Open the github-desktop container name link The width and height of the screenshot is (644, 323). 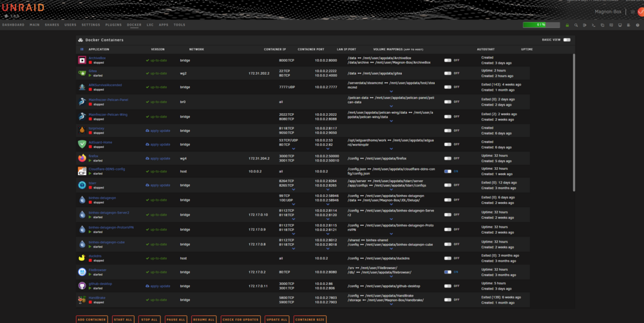coord(100,284)
